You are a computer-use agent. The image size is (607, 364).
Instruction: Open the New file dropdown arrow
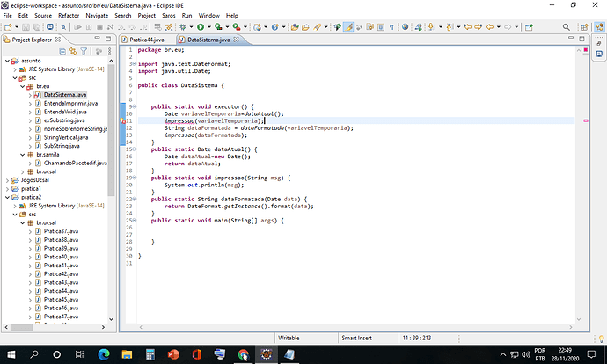[17, 27]
